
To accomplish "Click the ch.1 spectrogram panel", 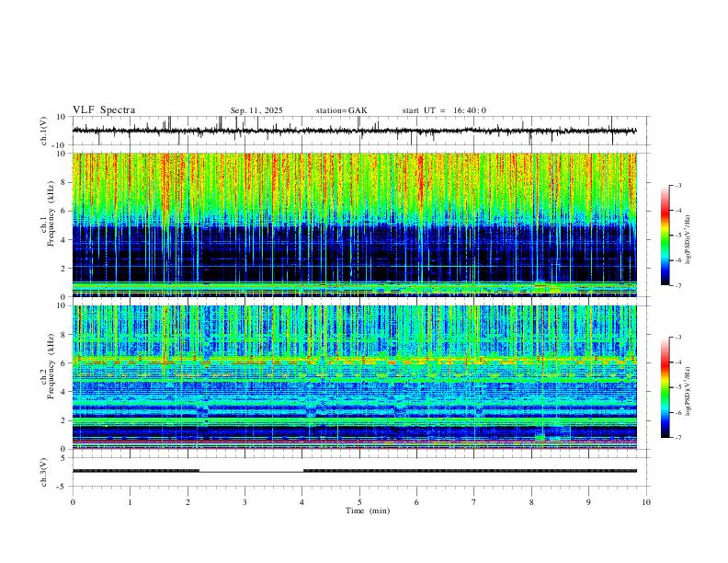I will pyautogui.click(x=354, y=224).
